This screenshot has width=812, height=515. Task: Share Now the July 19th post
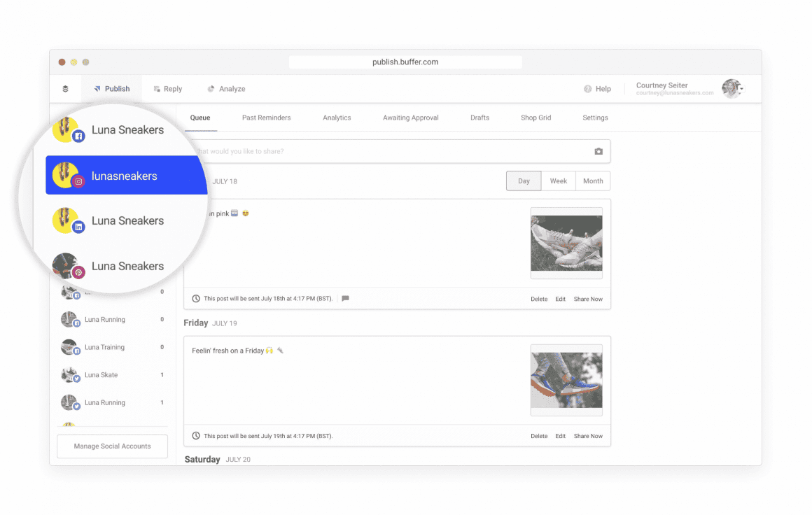click(x=588, y=437)
